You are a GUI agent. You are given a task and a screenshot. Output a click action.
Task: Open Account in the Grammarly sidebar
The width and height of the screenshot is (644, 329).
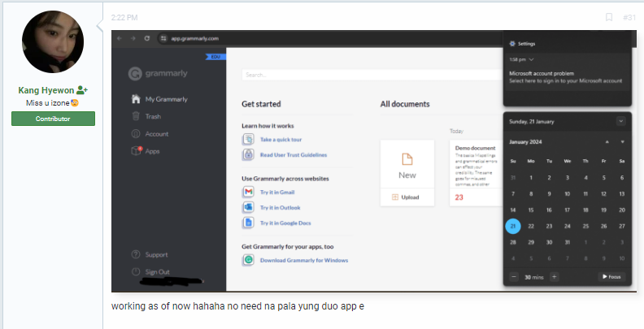point(157,134)
